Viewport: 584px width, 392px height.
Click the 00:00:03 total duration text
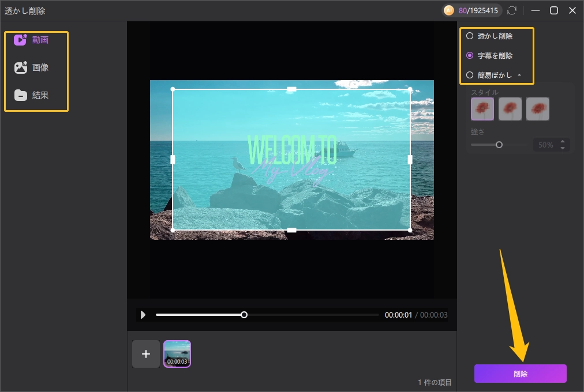[x=434, y=315]
